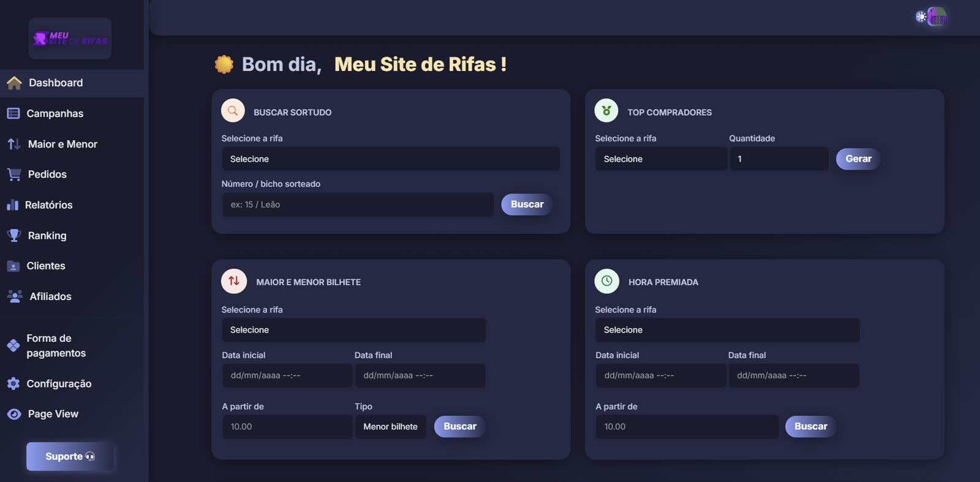Click the TOP COMPRADORES card title
The image size is (980, 482).
coord(669,113)
